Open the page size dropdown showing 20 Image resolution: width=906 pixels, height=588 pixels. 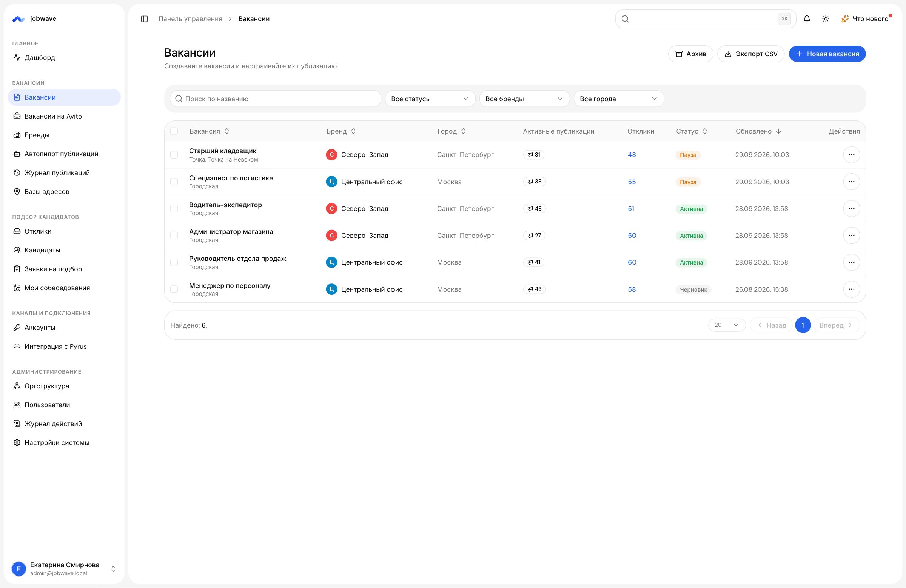tap(726, 325)
